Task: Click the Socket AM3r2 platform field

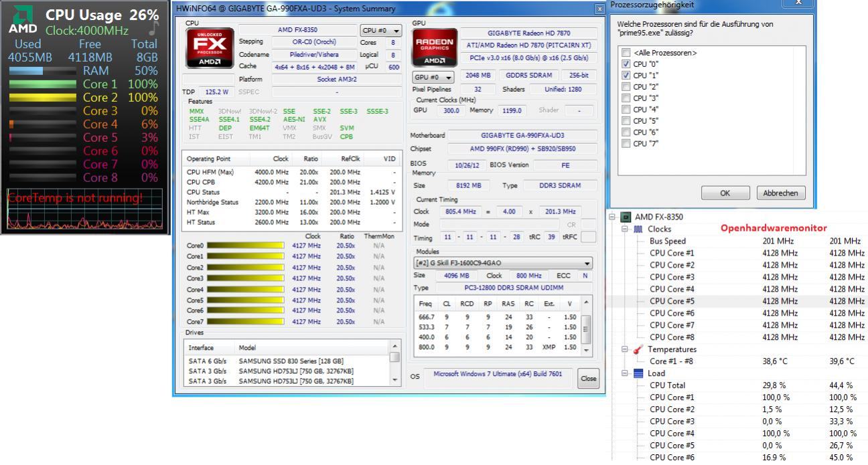Action: (337, 79)
